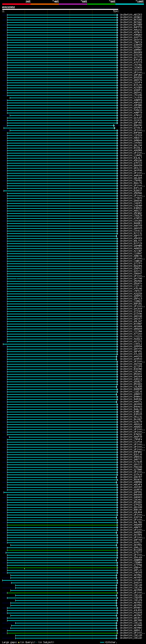Open hit UniRef100_B4FPT8

coord(131,27)
